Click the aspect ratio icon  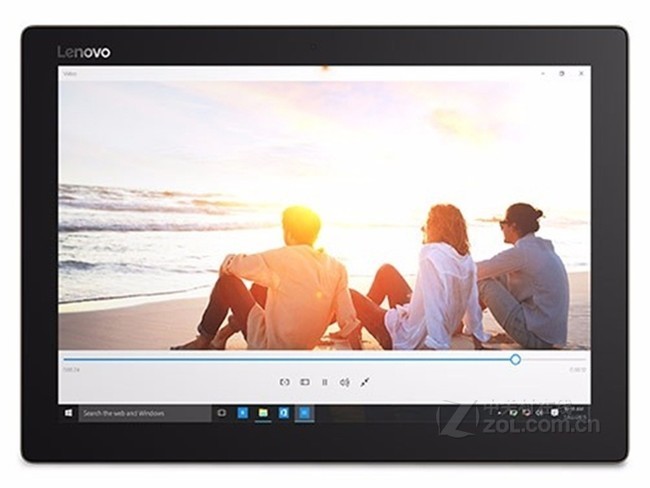305,382
